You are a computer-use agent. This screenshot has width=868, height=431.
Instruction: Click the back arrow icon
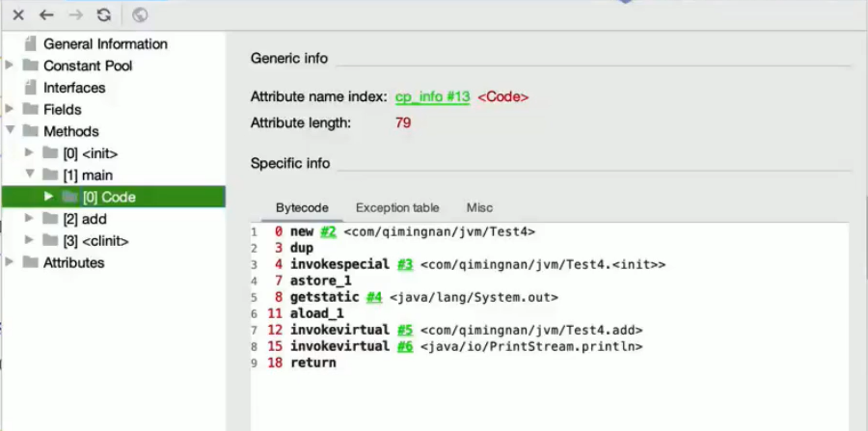(46, 14)
